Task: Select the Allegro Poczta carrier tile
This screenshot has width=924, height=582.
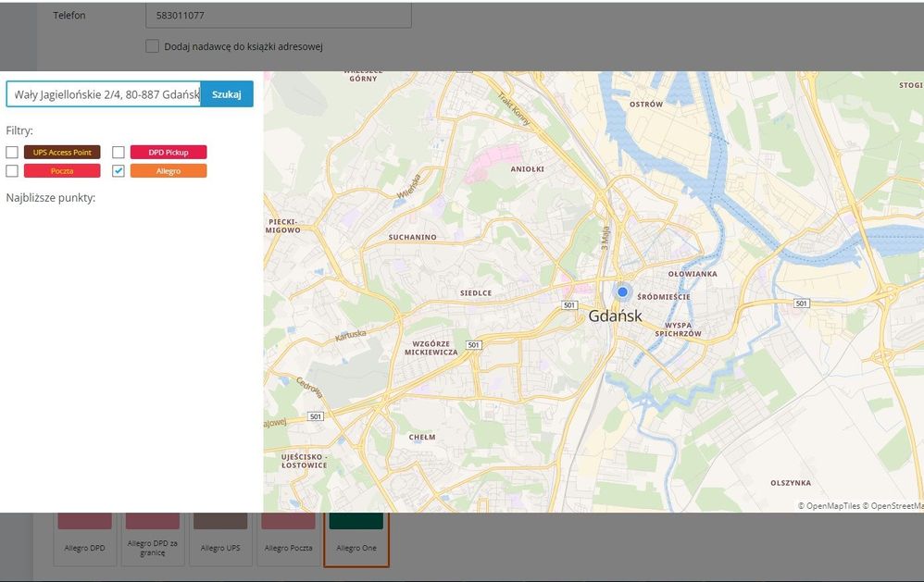Action: click(288, 539)
